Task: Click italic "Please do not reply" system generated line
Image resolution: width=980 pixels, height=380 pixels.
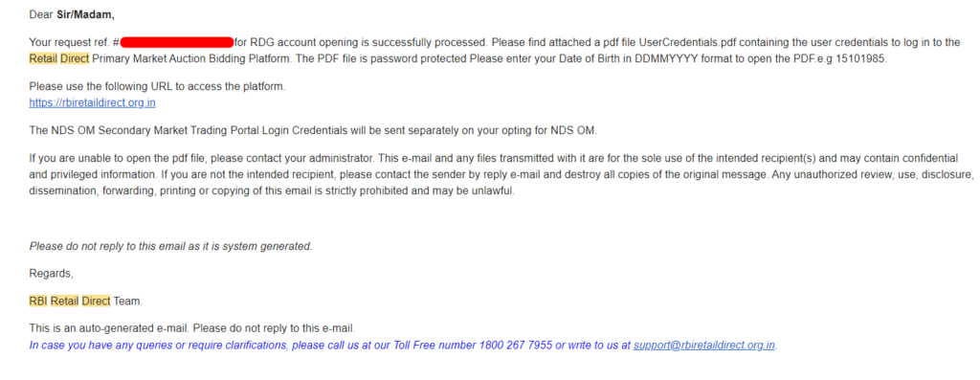Action: (170, 246)
